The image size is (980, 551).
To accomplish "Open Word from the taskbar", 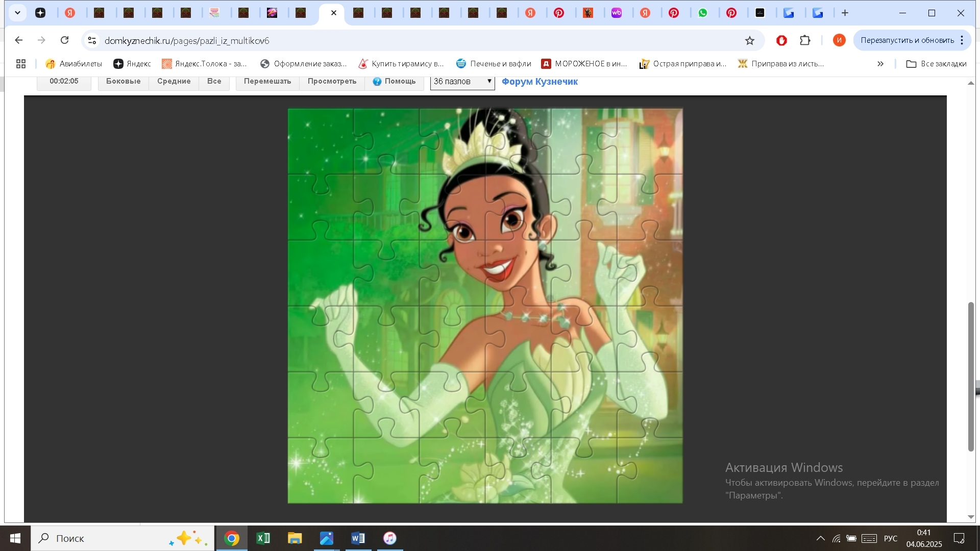I will [358, 538].
